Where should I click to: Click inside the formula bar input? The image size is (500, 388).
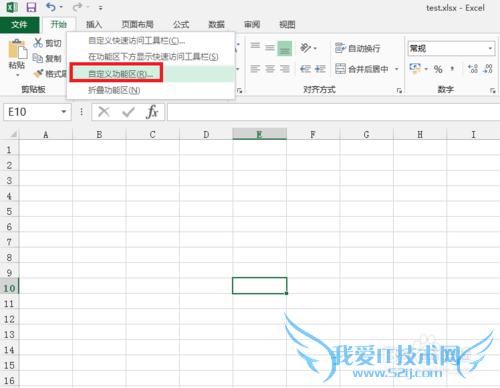[x=333, y=112]
